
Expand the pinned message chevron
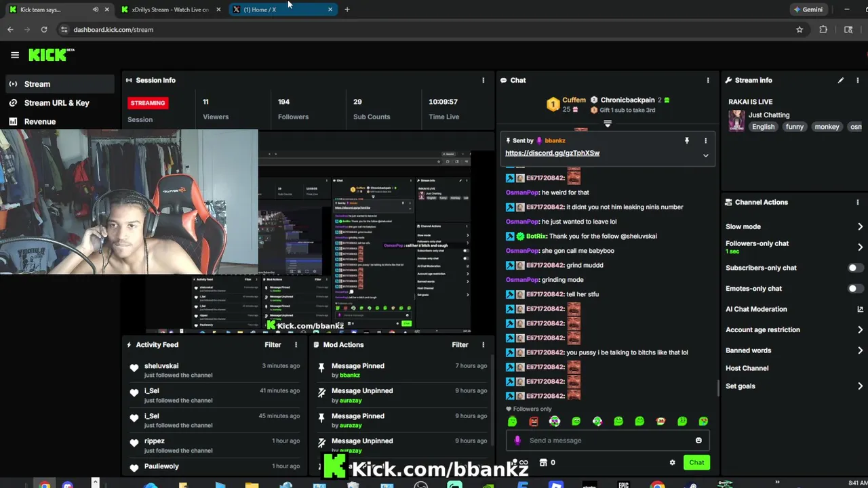click(x=705, y=155)
